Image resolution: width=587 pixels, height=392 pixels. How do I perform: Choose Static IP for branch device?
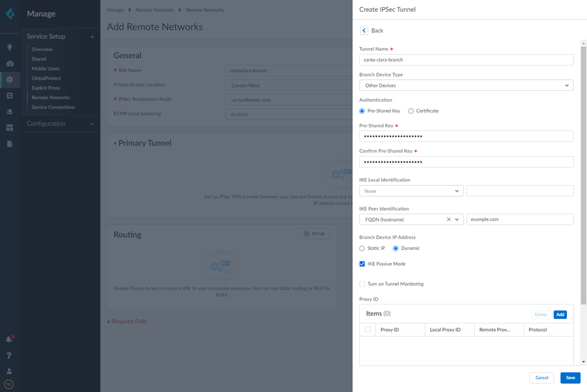point(362,248)
